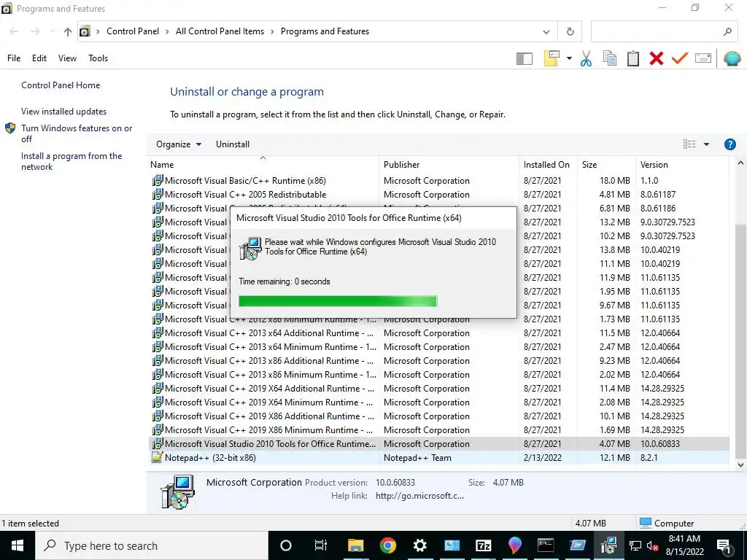This screenshot has width=747, height=560.
Task: Click the Cut scissors toolbar icon
Action: click(x=586, y=58)
